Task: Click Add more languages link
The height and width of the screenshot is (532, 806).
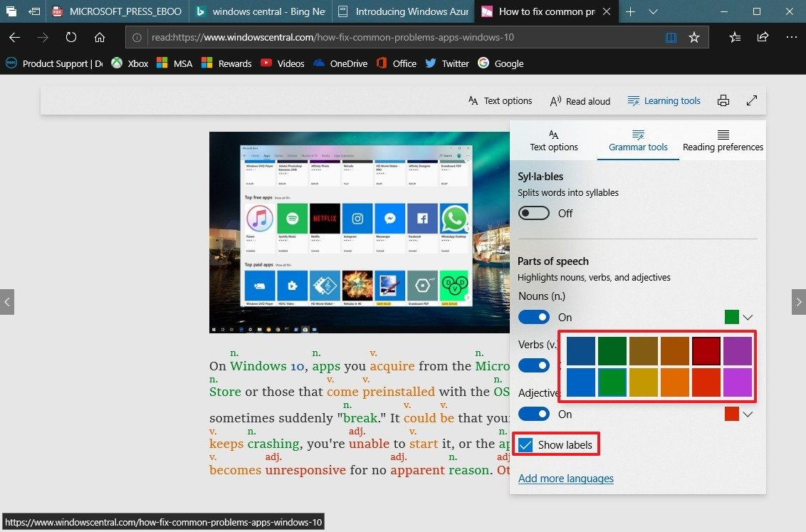Action: 565,478
